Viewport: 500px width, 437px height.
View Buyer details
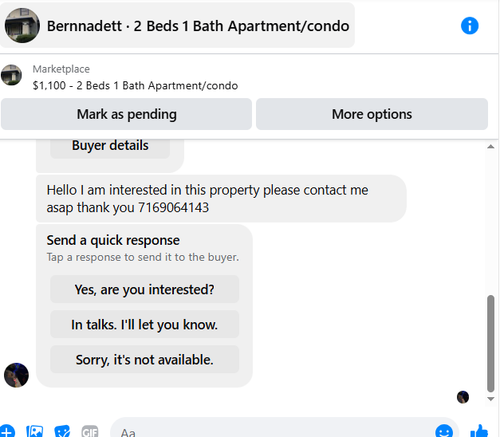110,147
